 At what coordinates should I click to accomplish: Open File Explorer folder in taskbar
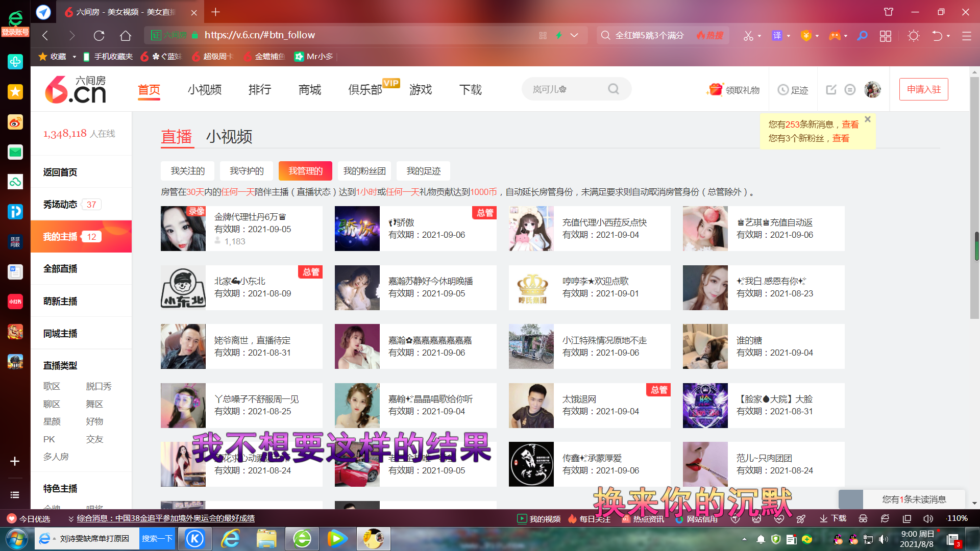266,539
